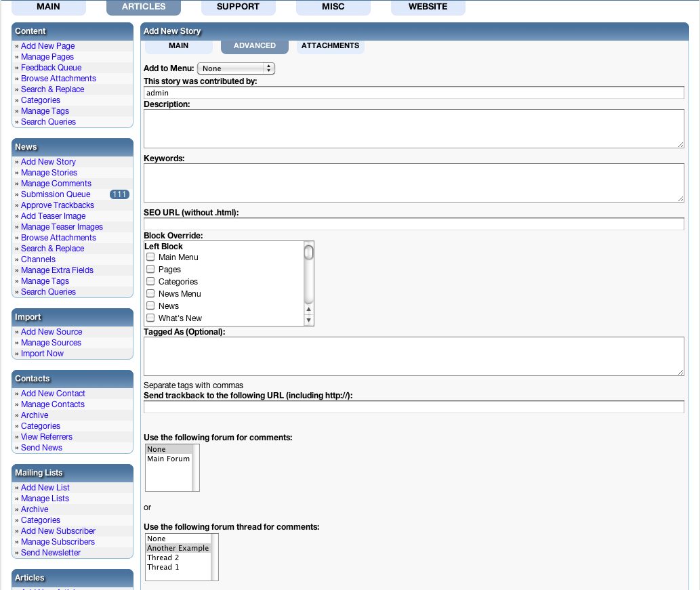
Task: Open Feedback Queue link
Action: click(x=52, y=67)
